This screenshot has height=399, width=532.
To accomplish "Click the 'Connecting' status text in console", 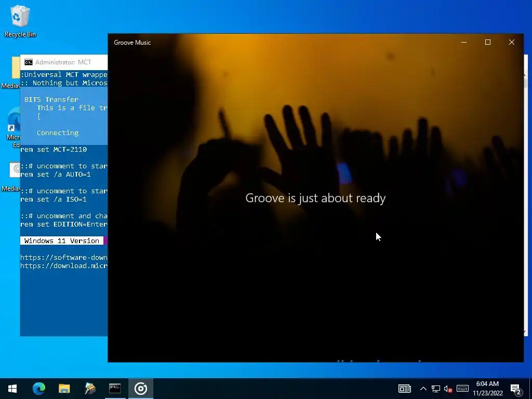I will pos(58,132).
